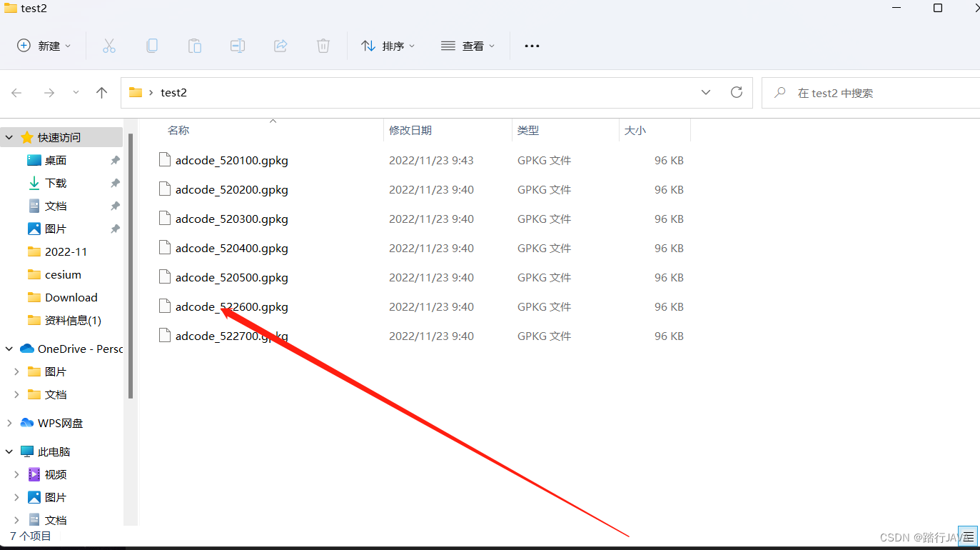This screenshot has height=550, width=980.
Task: Click the 2022/11/23 9:43 modified date
Action: [x=431, y=161]
